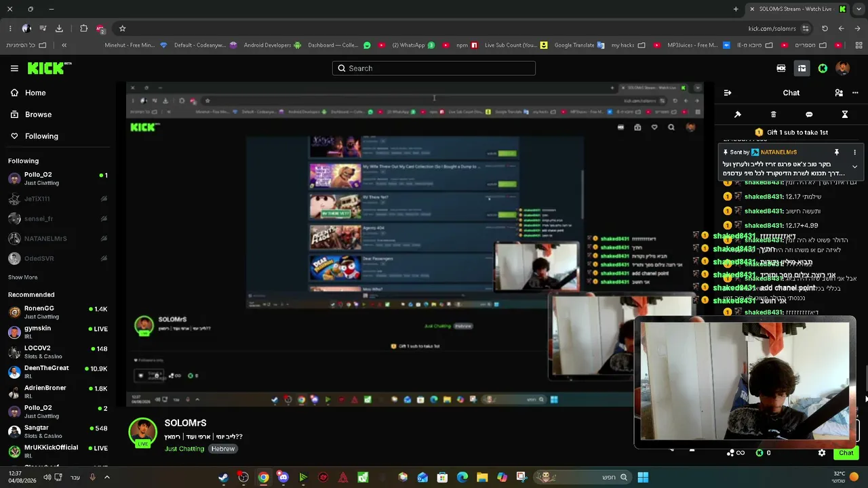The height and width of the screenshot is (488, 868).
Task: Expand the bookmarks overflow chevron
Action: pyautogui.click(x=64, y=45)
